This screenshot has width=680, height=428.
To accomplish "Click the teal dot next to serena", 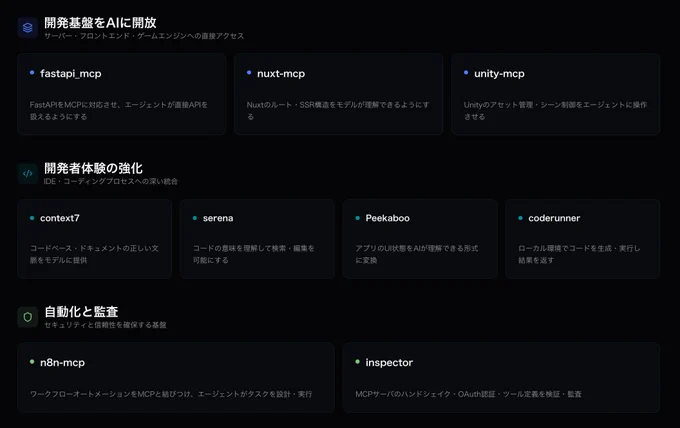I will [195, 218].
